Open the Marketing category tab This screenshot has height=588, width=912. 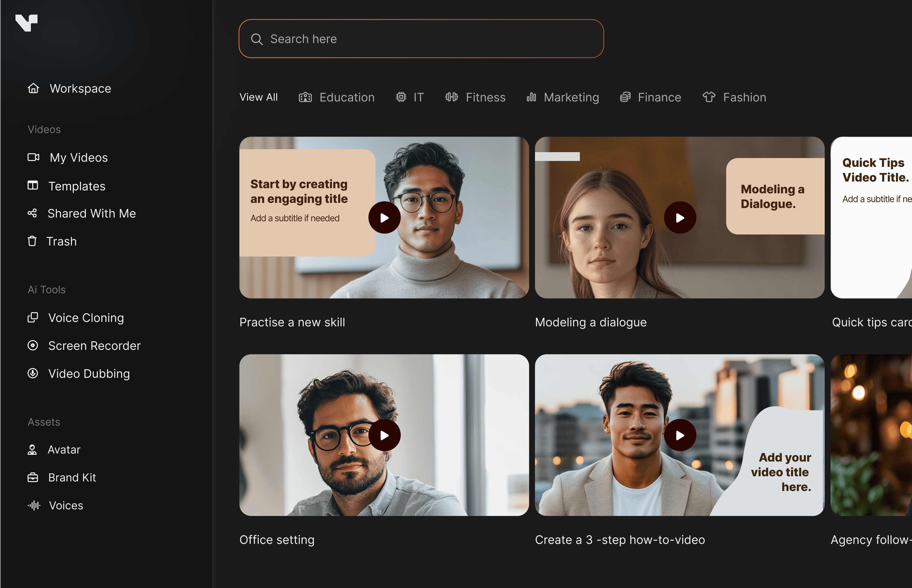(563, 97)
